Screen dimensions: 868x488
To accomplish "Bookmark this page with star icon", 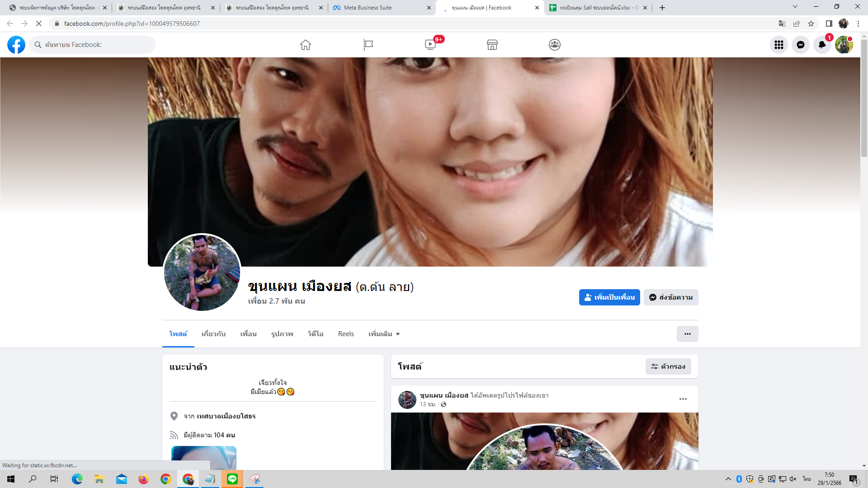I will (x=811, y=23).
